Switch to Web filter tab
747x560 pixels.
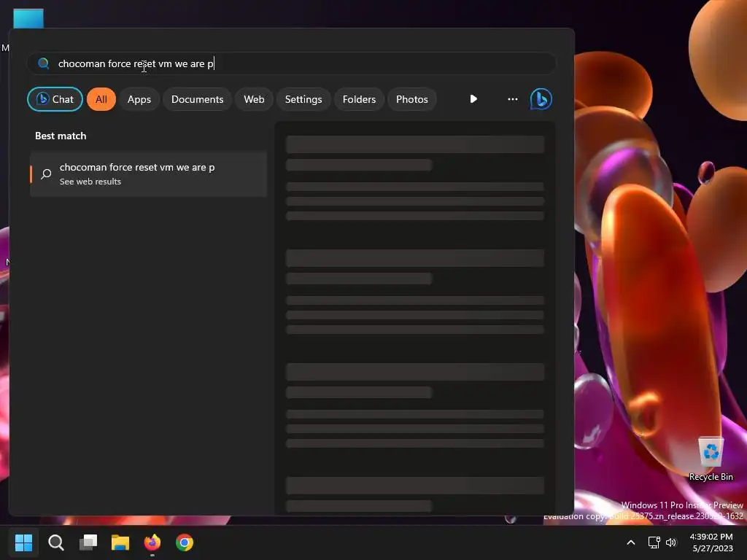click(254, 99)
